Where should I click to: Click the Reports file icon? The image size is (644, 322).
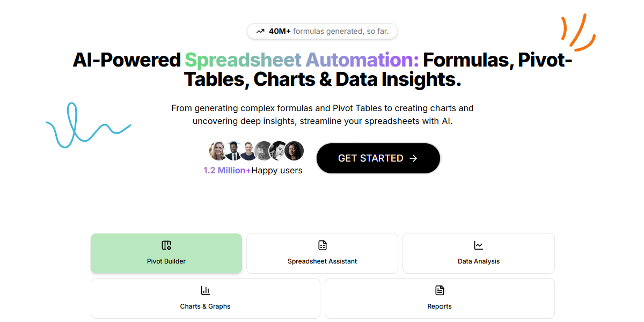pos(440,290)
